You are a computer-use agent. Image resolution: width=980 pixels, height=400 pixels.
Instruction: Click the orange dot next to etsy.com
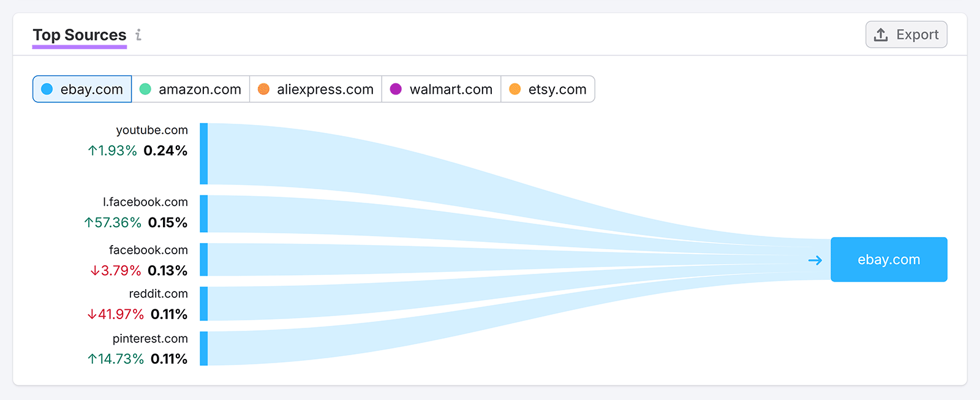click(515, 89)
